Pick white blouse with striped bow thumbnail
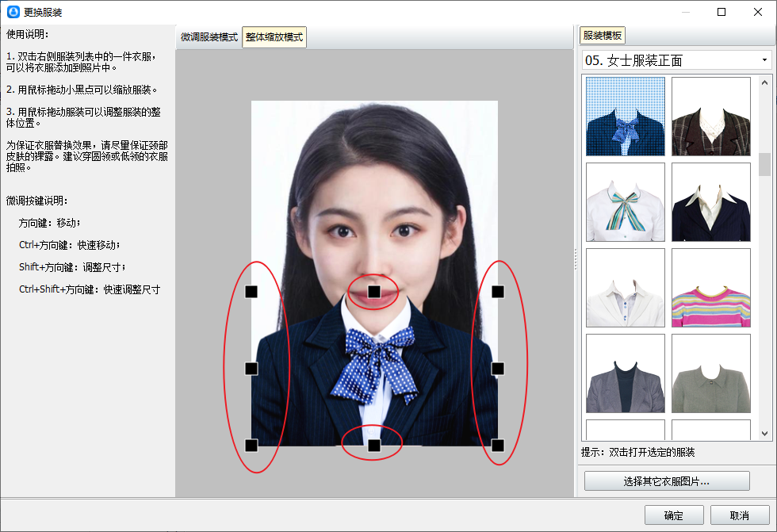Viewport: 777px width, 532px height. [x=626, y=202]
